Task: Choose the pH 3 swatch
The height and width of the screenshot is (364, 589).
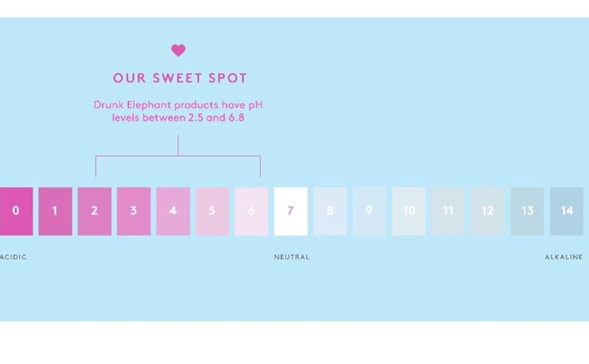Action: pos(134,211)
